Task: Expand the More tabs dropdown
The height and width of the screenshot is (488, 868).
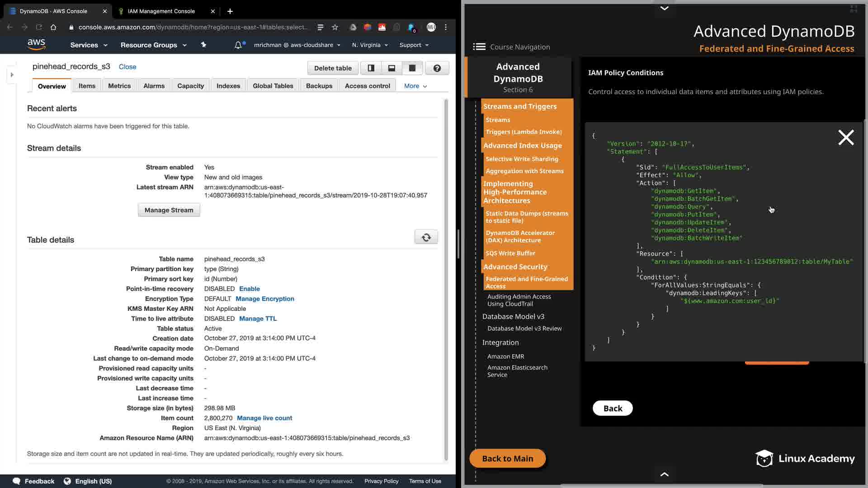Action: click(415, 86)
